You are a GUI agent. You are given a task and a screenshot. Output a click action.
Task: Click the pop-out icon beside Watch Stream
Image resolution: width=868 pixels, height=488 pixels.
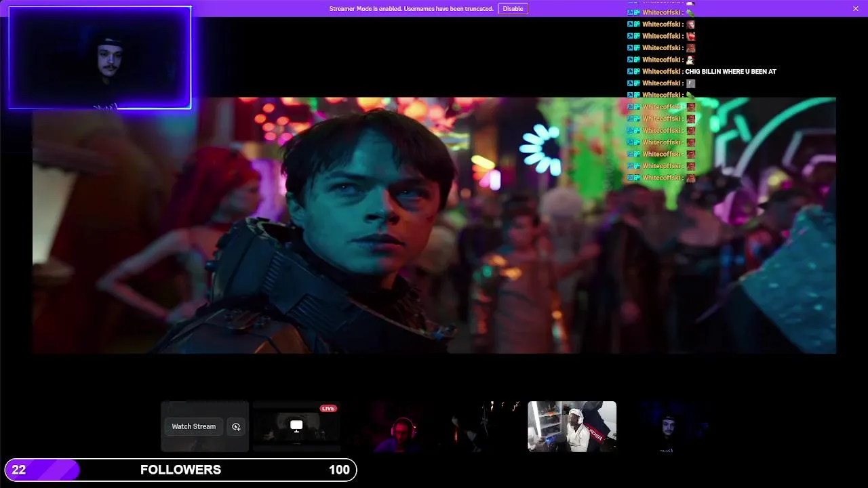pyautogui.click(x=236, y=426)
